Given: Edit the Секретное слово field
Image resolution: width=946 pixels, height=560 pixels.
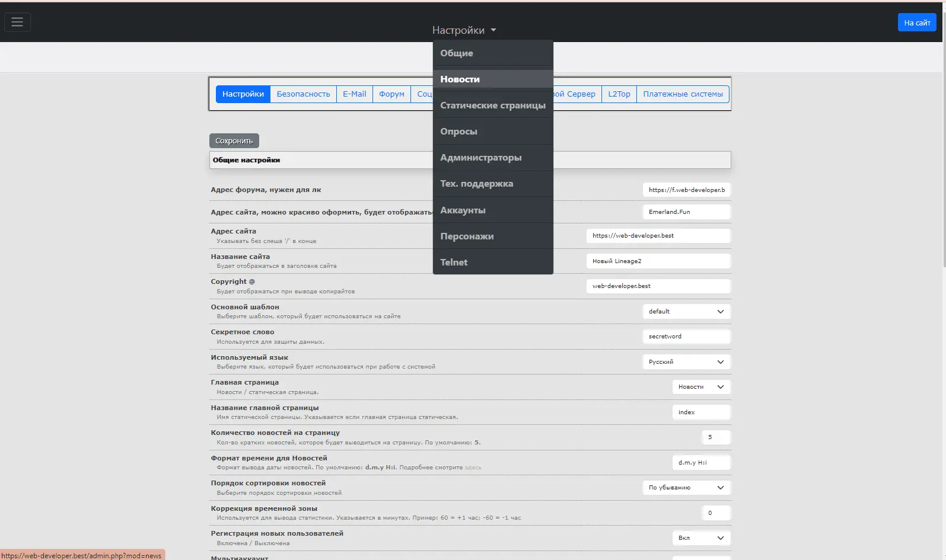Looking at the screenshot, I should coord(686,336).
